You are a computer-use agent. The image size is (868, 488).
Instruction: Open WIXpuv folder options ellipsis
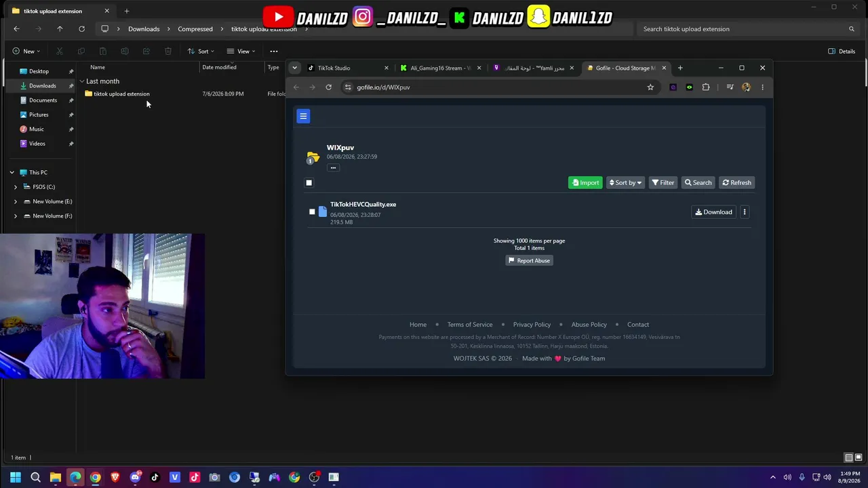(x=333, y=167)
